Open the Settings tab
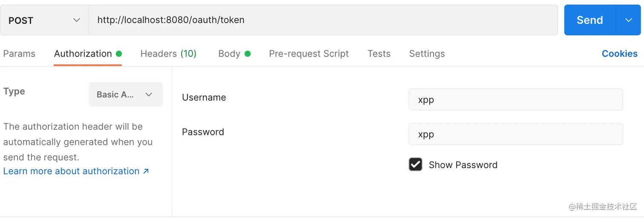This screenshot has width=644, height=218. click(x=427, y=54)
